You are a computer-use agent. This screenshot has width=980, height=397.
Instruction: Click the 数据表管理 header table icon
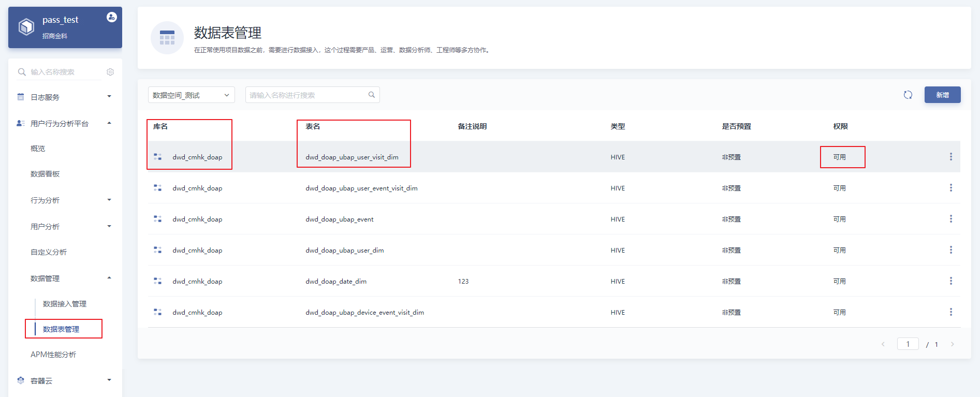[167, 38]
